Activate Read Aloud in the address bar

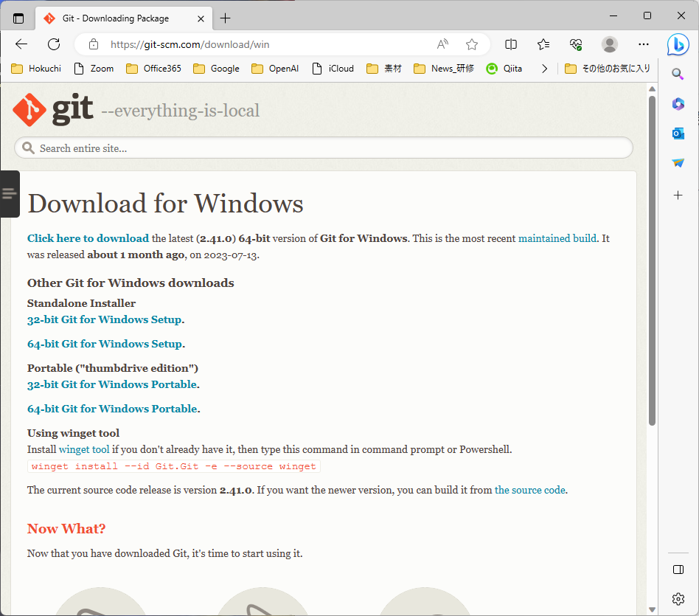point(442,44)
